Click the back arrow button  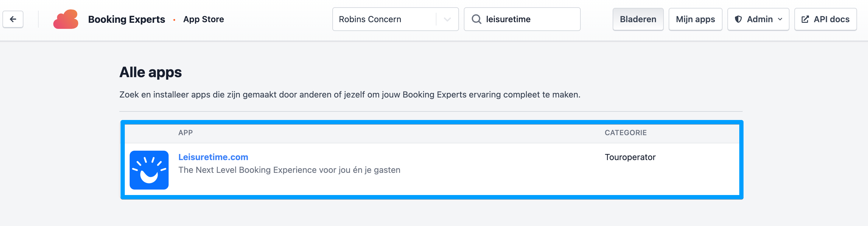click(13, 19)
